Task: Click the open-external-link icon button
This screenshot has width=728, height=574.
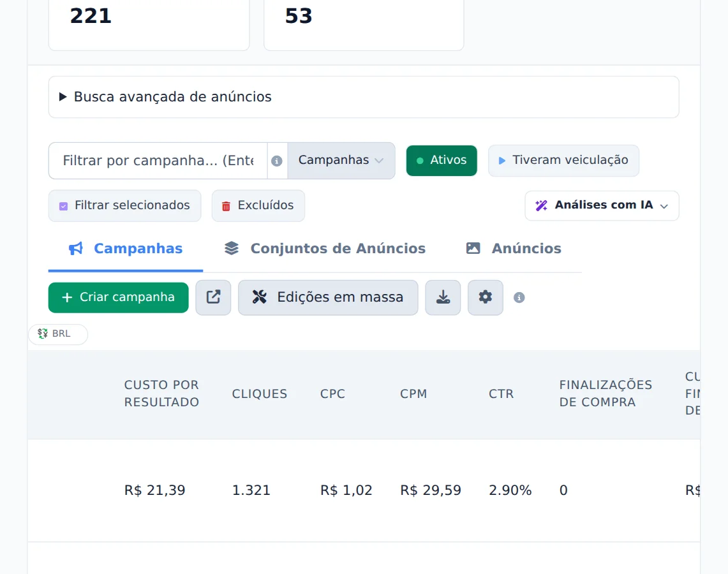Action: coord(213,297)
